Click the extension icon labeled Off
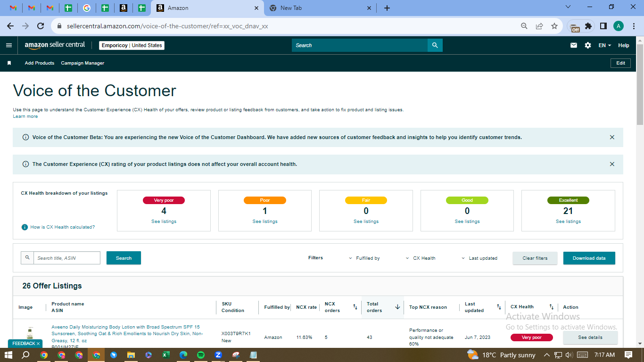Screen dimensions: 644x362 coord(574,27)
